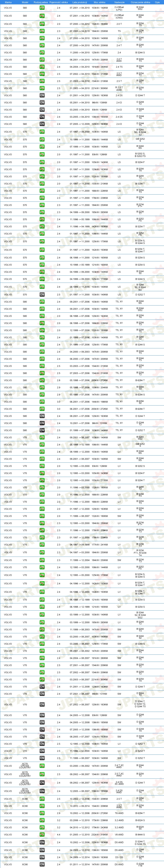Click petrol icon in S60 Bifuel (LPG) row
164x868 pixels.
click(42, 8)
